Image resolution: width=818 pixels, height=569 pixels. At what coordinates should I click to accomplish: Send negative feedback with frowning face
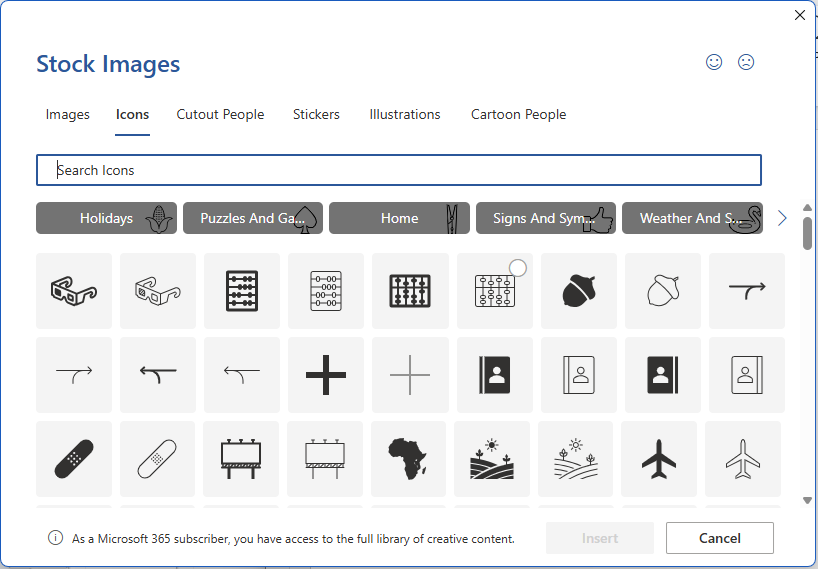745,62
